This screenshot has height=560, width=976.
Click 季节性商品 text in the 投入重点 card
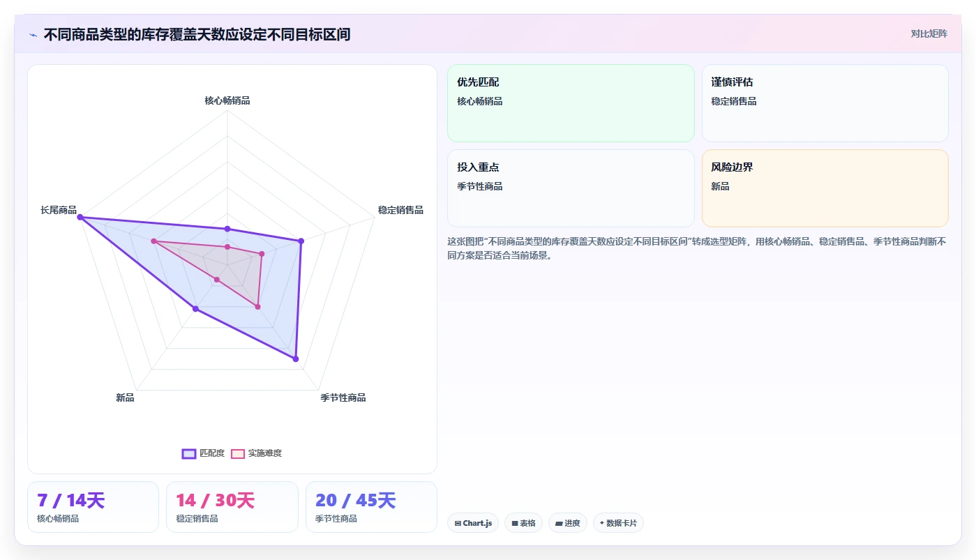[x=480, y=186]
